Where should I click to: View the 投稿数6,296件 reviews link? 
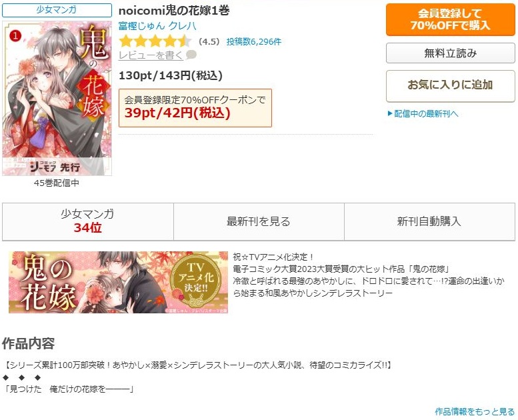[x=254, y=41]
